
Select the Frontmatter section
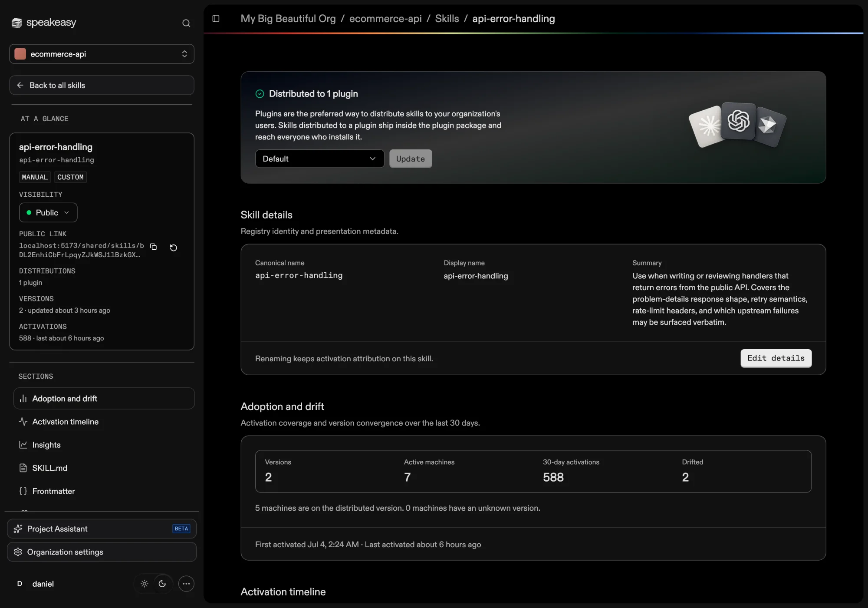click(x=104, y=491)
